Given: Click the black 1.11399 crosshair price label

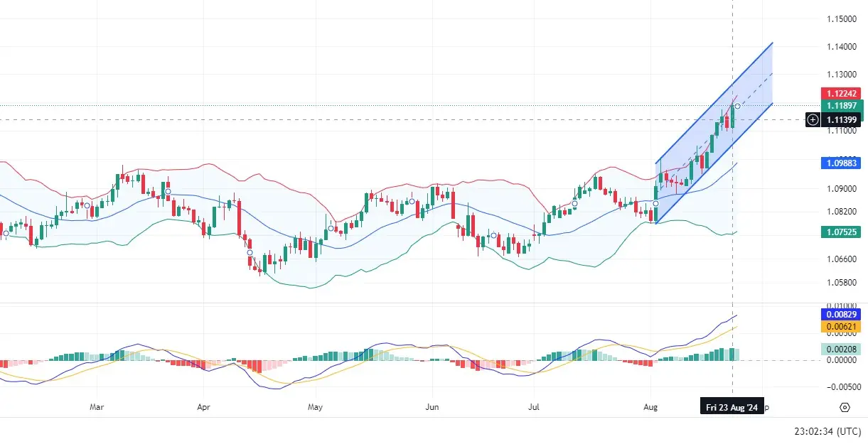Looking at the screenshot, I should [841, 119].
